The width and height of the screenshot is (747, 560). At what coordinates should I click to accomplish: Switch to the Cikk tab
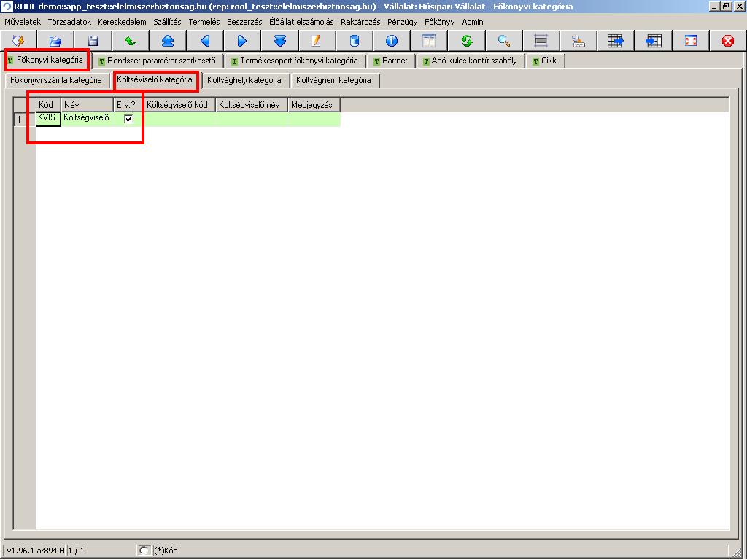coord(544,61)
